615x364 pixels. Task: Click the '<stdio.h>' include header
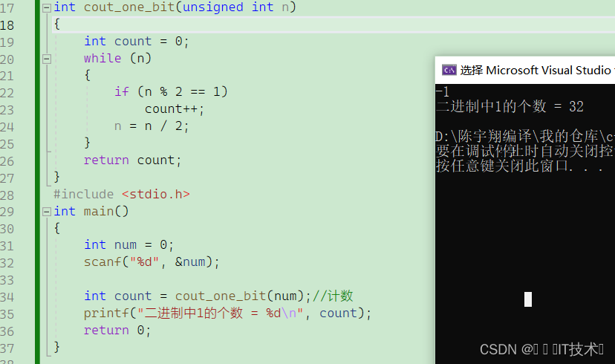(x=156, y=194)
